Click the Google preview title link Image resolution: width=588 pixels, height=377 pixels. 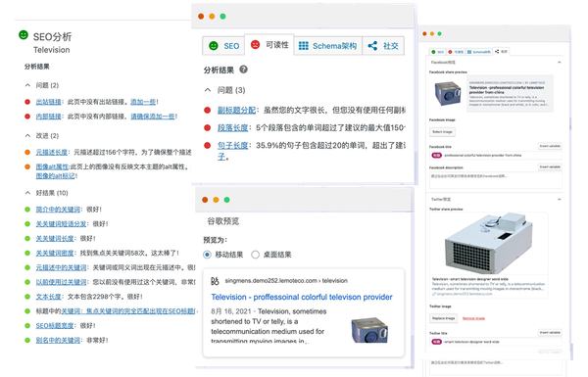[x=302, y=297]
